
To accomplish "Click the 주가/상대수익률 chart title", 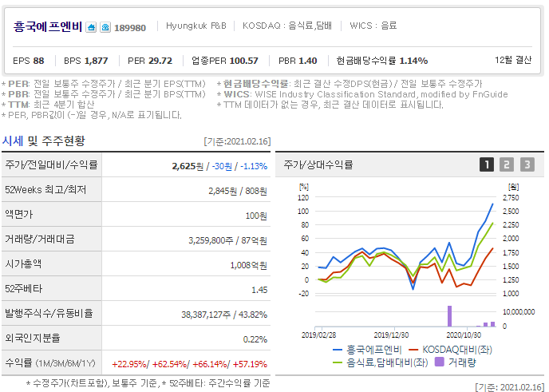I will (x=318, y=164).
